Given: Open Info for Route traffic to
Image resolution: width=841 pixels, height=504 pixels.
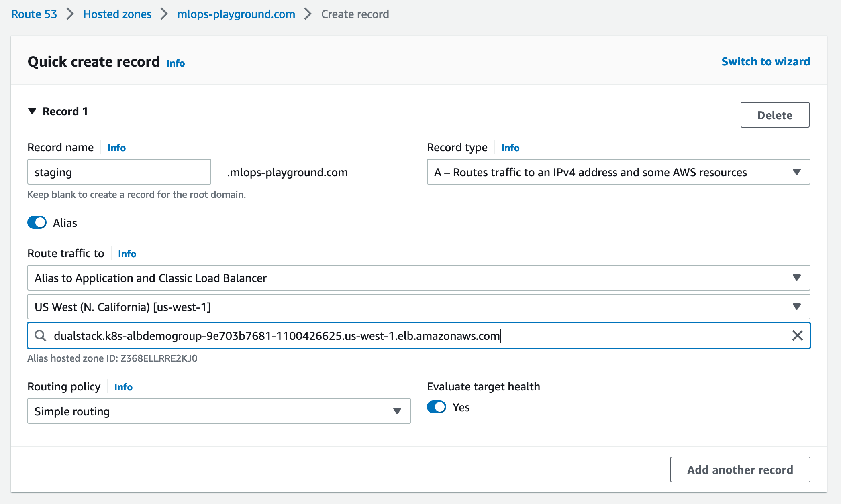Looking at the screenshot, I should (x=127, y=254).
